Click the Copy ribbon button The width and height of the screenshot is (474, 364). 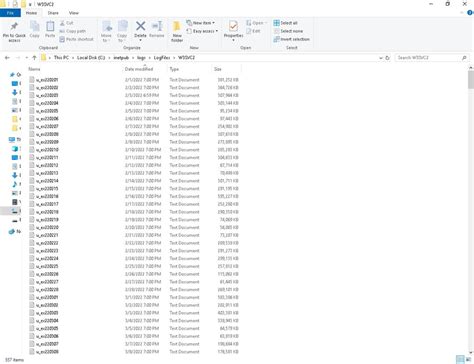pyautogui.click(x=34, y=29)
